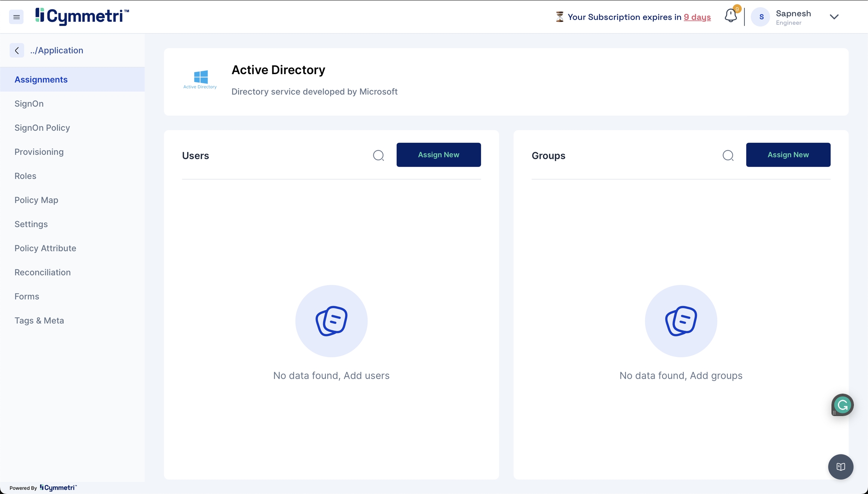This screenshot has width=868, height=494.
Task: Click the 9 days subscription link
Action: tap(697, 17)
